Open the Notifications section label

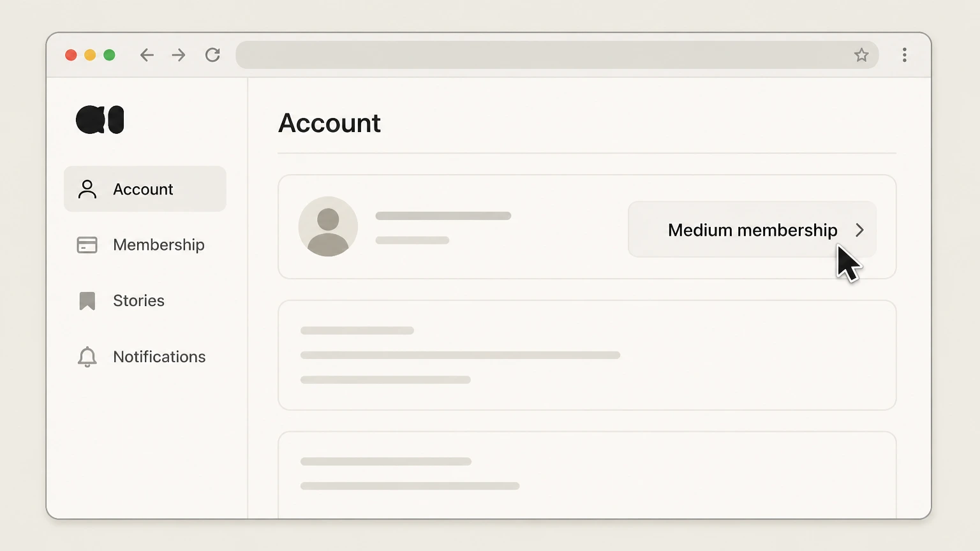pos(160,356)
